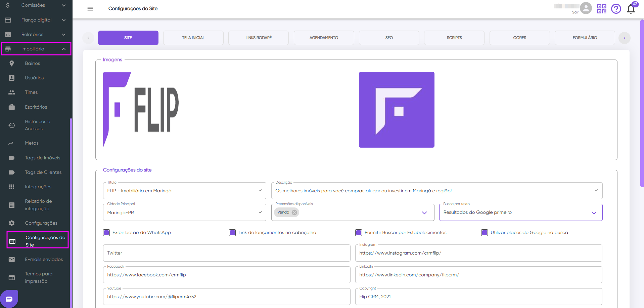The image size is (644, 308).
Task: Open the notifications bell
Action: click(631, 9)
